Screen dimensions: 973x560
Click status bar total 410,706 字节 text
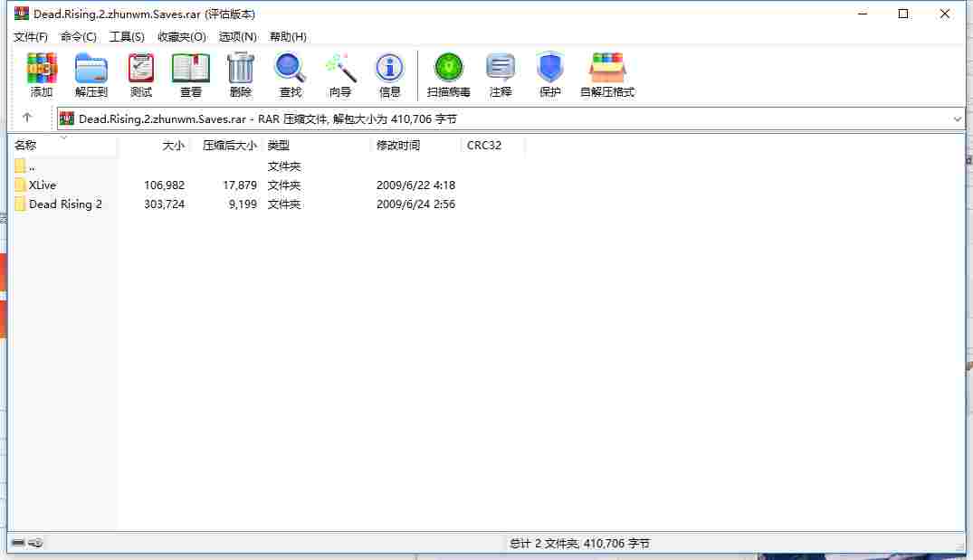point(579,543)
